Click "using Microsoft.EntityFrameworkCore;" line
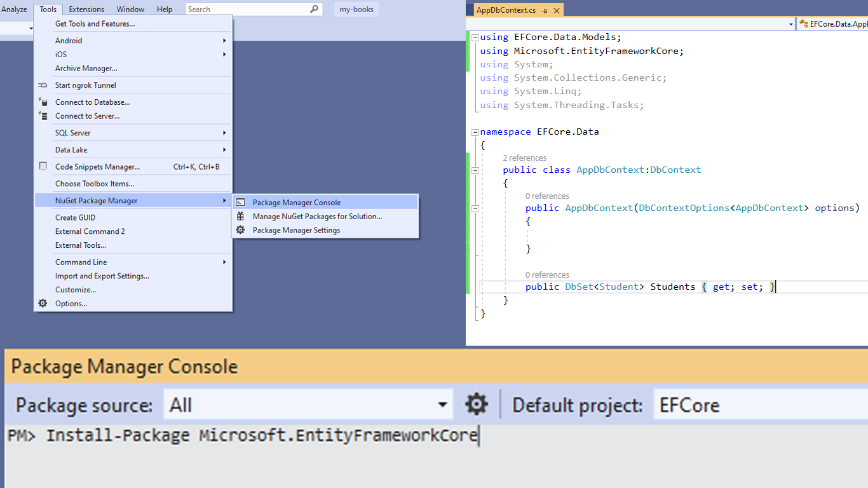Screen dimensions: 868x488 point(581,51)
